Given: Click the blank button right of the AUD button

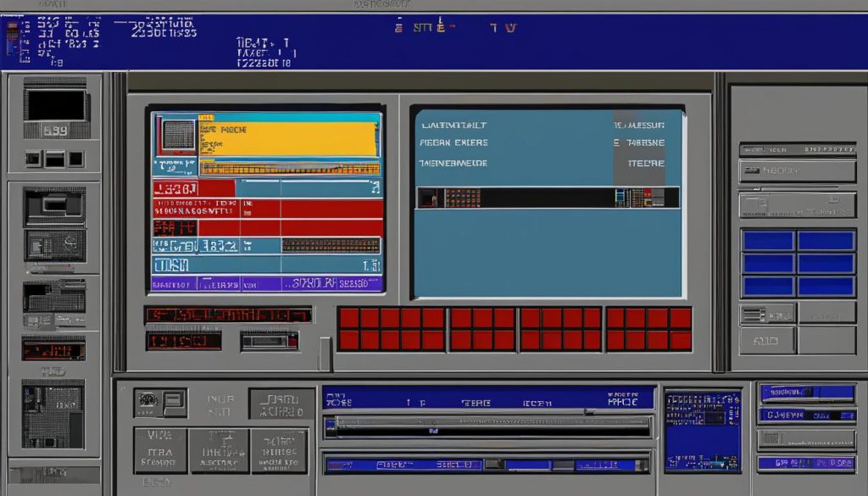Looking at the screenshot, I should tap(826, 341).
